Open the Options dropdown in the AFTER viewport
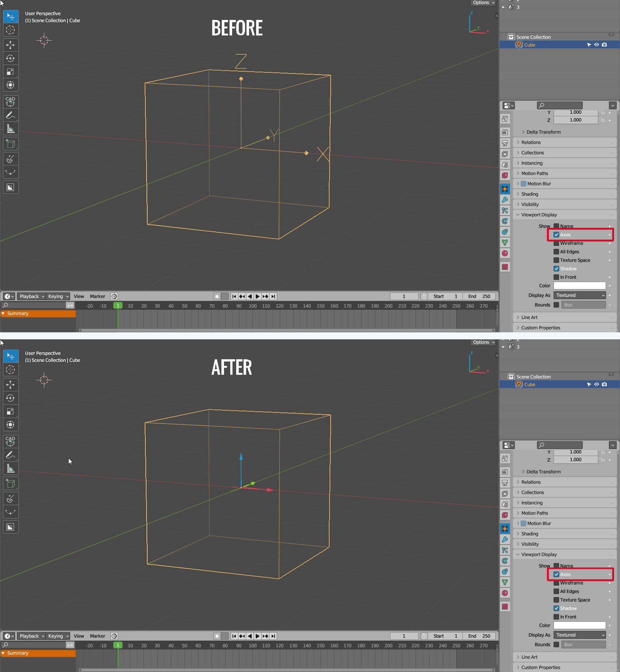Image resolution: width=620 pixels, height=672 pixels. pyautogui.click(x=483, y=342)
